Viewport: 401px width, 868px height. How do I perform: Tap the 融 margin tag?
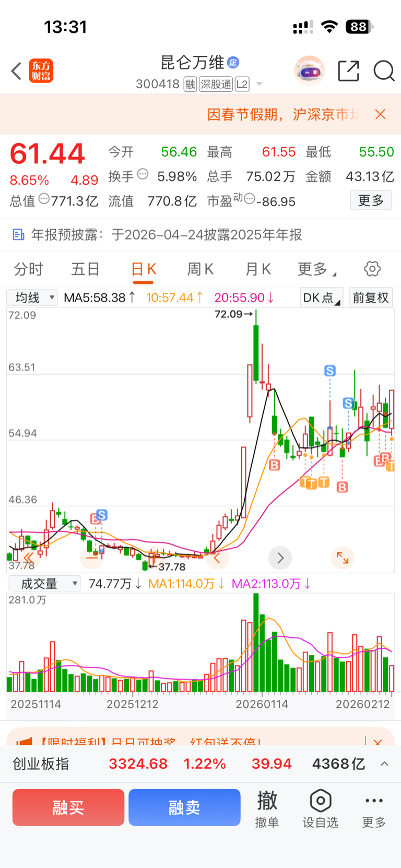click(190, 84)
